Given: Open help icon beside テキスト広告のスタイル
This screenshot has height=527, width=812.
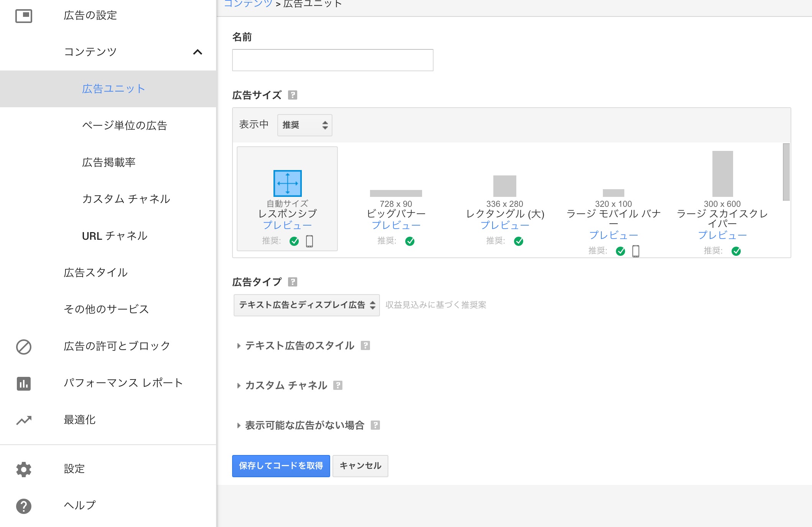Looking at the screenshot, I should point(365,345).
